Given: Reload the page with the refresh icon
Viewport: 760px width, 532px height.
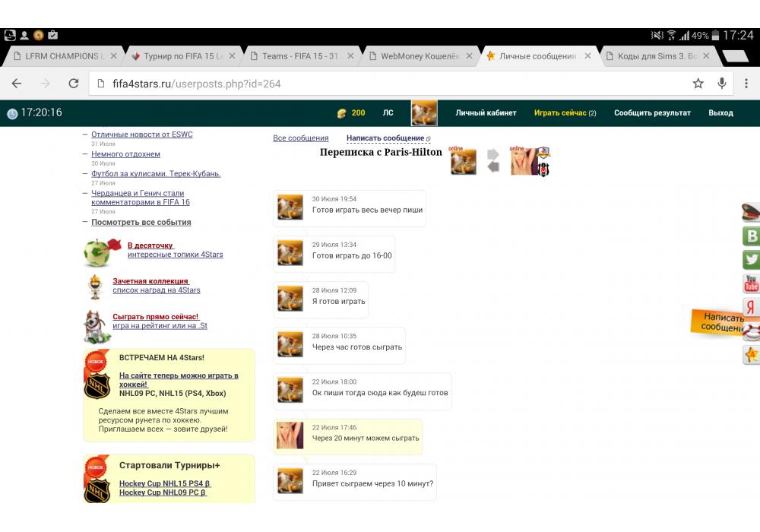Looking at the screenshot, I should pos(74,84).
